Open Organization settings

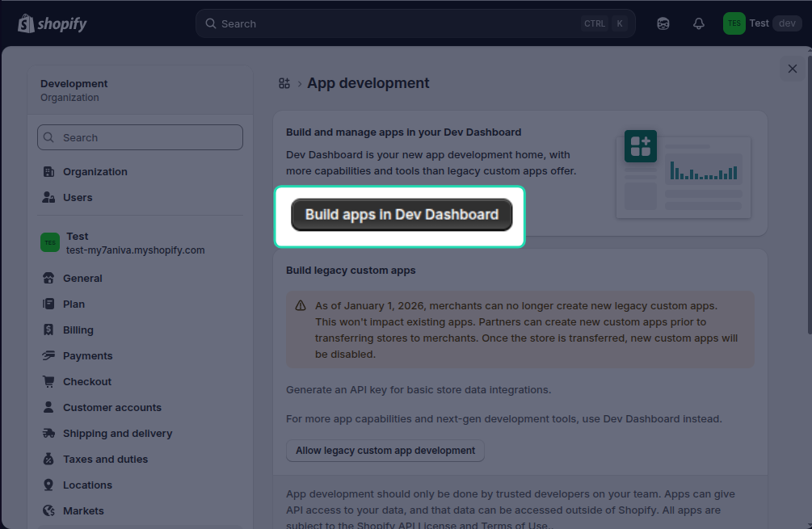tap(141, 171)
